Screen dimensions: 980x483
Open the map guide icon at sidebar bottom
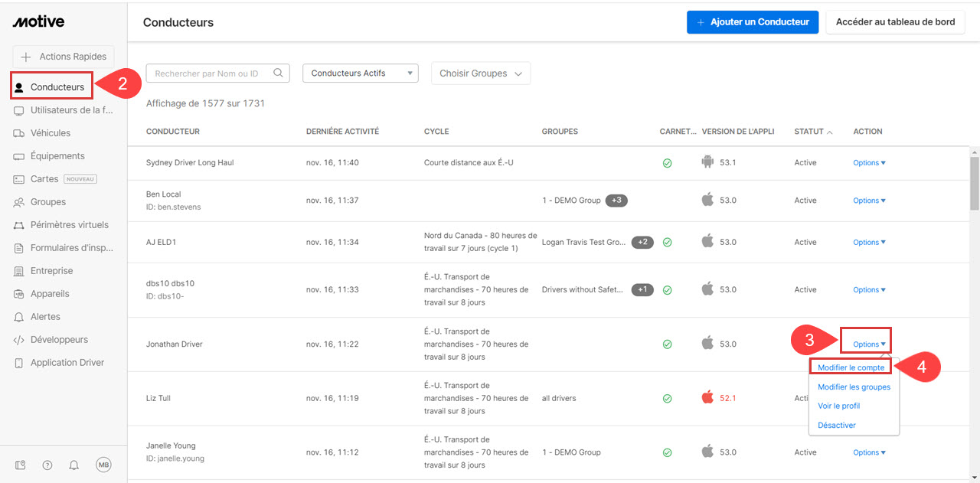[21, 465]
